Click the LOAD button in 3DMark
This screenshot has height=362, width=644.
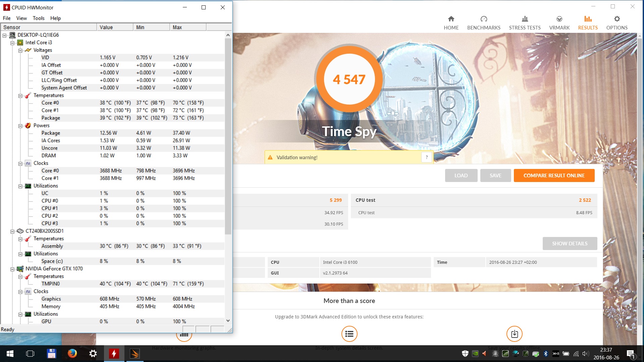(461, 175)
